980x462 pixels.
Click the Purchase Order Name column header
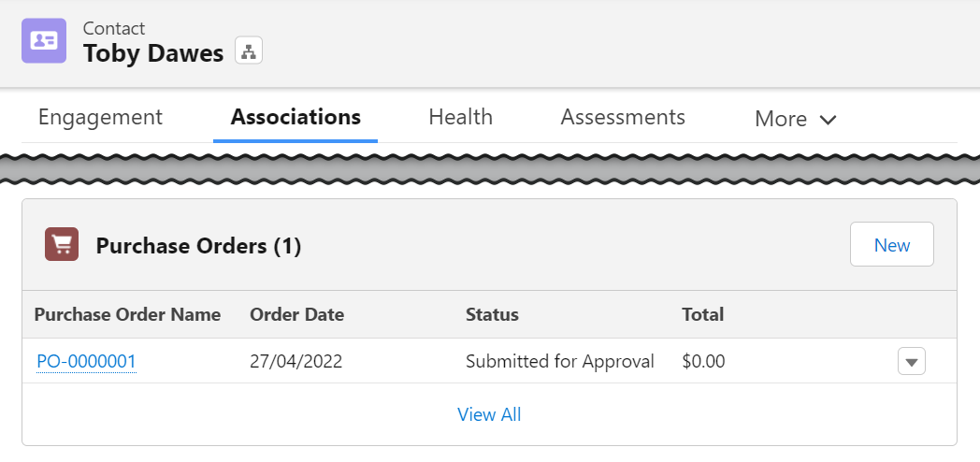127,314
